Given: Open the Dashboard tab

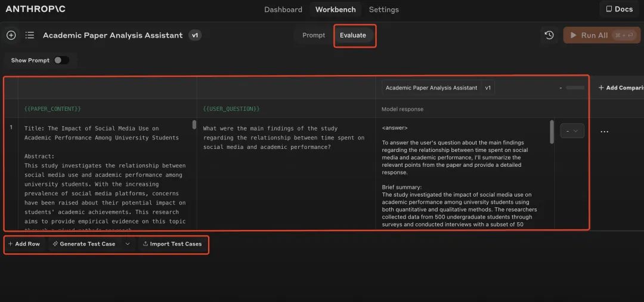Looking at the screenshot, I should tap(283, 10).
